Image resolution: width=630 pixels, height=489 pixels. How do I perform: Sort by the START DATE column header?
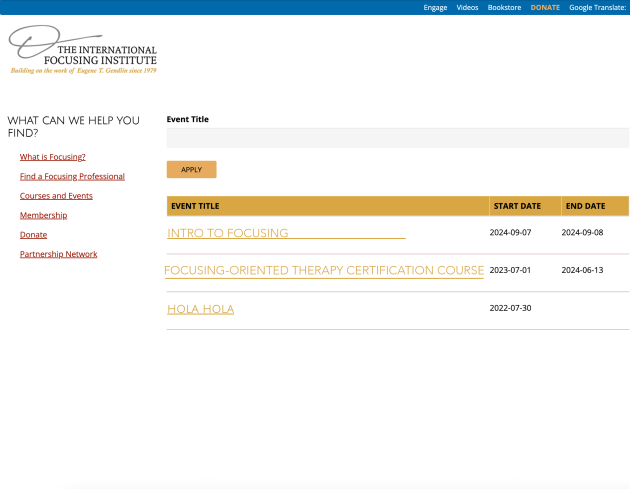517,206
